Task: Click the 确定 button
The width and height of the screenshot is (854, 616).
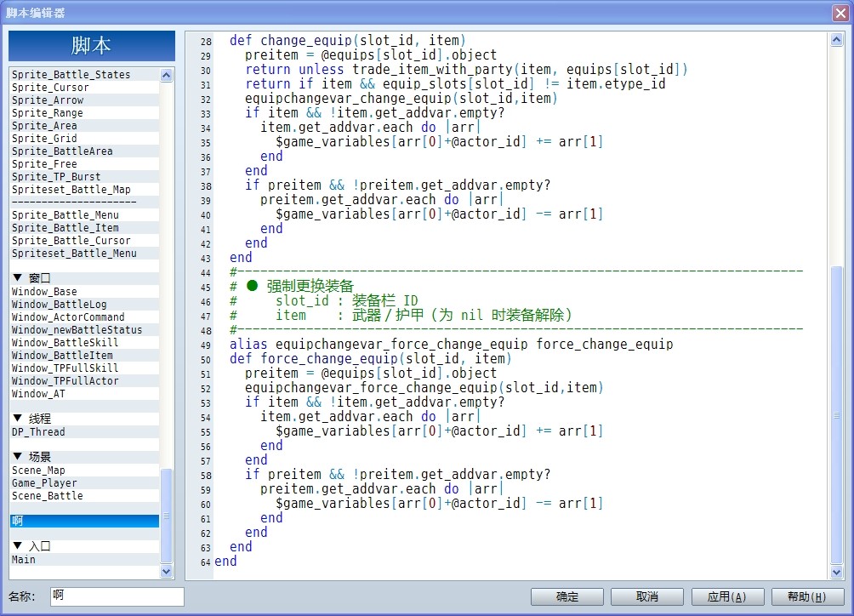Action: click(x=567, y=596)
